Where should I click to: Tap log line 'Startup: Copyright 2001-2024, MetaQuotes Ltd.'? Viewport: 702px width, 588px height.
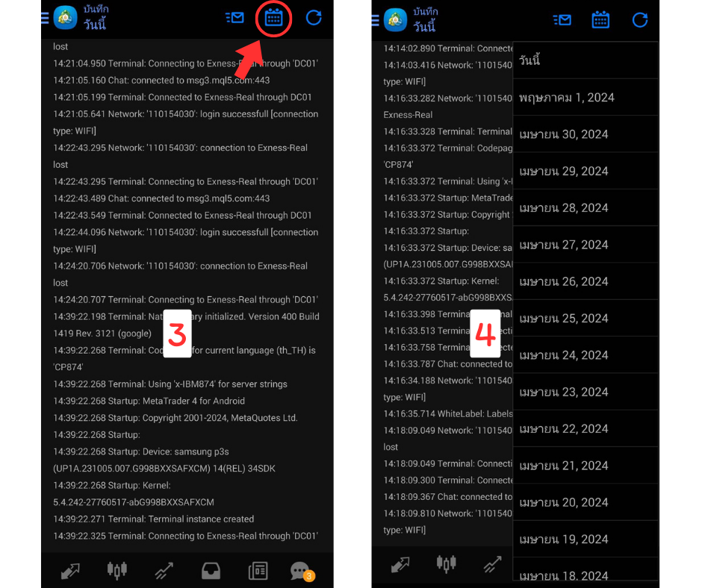[x=175, y=418]
